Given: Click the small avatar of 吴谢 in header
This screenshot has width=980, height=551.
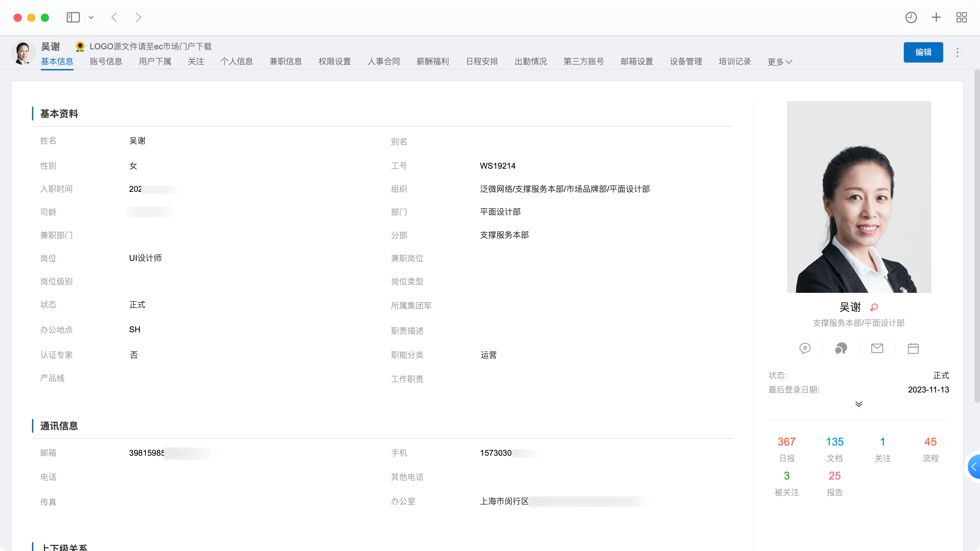Looking at the screenshot, I should point(23,52).
